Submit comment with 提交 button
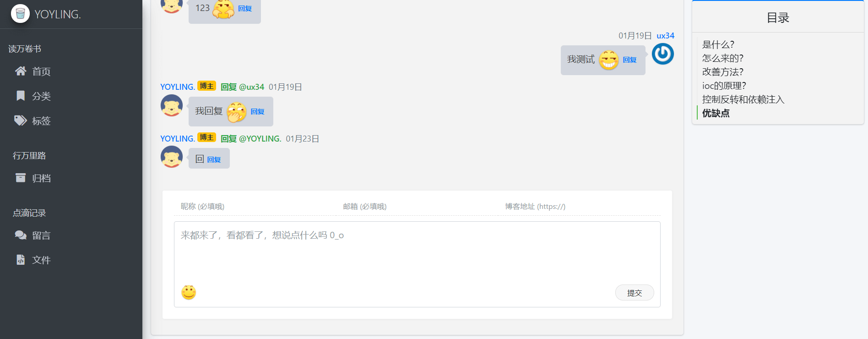The height and width of the screenshot is (339, 868). coord(635,293)
